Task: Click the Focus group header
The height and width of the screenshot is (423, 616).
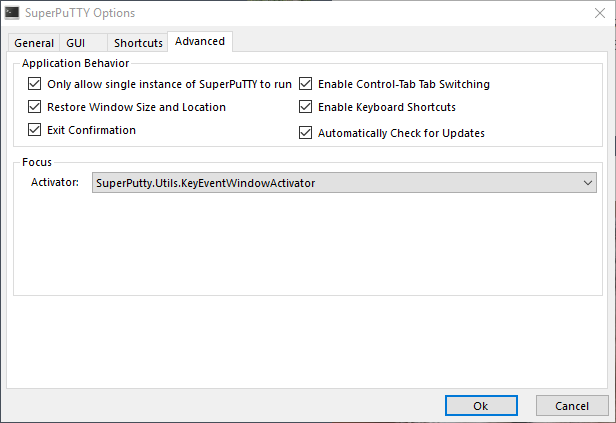Action: point(37,161)
